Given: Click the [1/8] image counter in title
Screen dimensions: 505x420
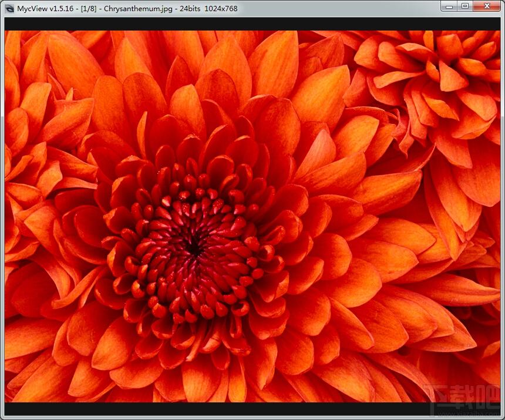Looking at the screenshot, I should point(89,9).
